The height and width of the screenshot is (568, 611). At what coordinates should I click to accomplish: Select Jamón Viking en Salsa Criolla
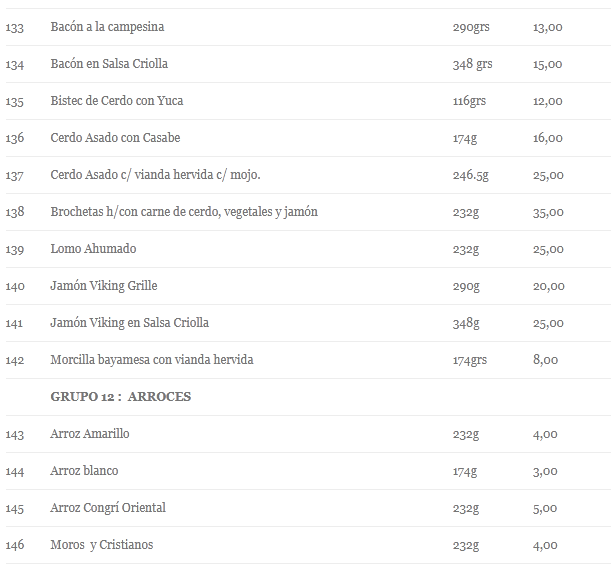coord(129,323)
